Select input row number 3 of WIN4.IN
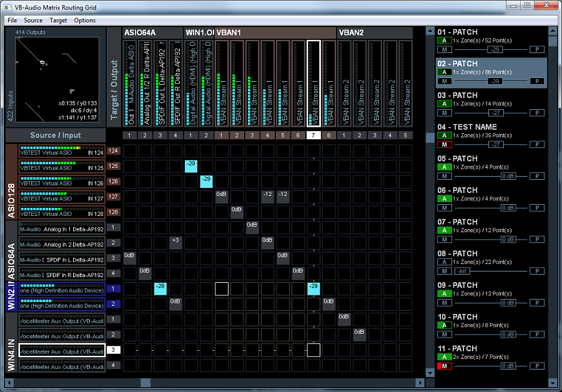Viewport: 562px width, 392px height. coord(113,350)
